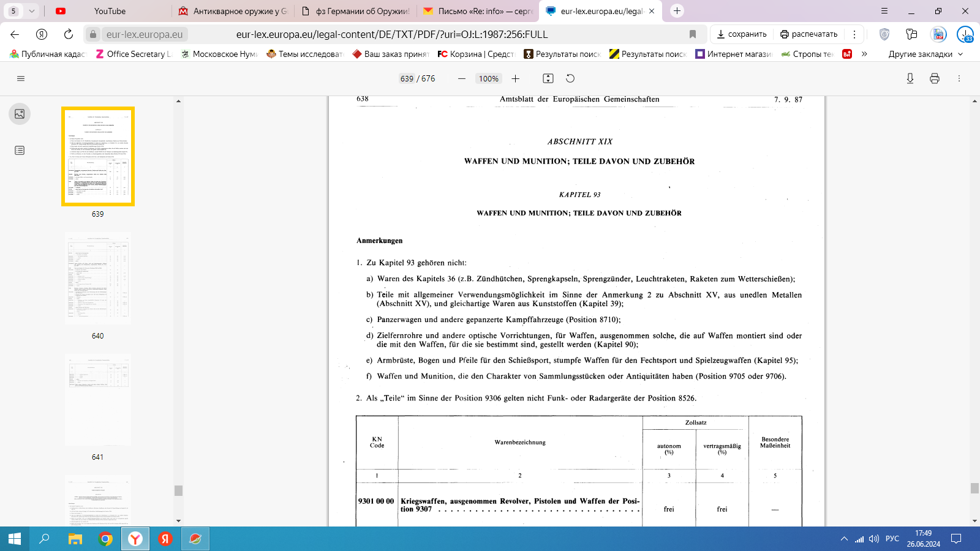The height and width of the screenshot is (551, 980).
Task: Expand Другие закладки folder
Action: click(x=925, y=54)
